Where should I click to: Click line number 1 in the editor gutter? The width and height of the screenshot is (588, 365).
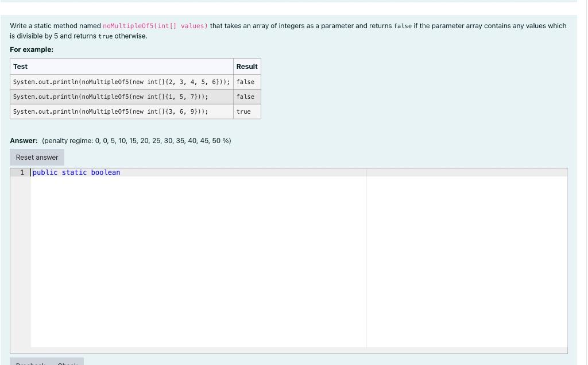pos(22,172)
